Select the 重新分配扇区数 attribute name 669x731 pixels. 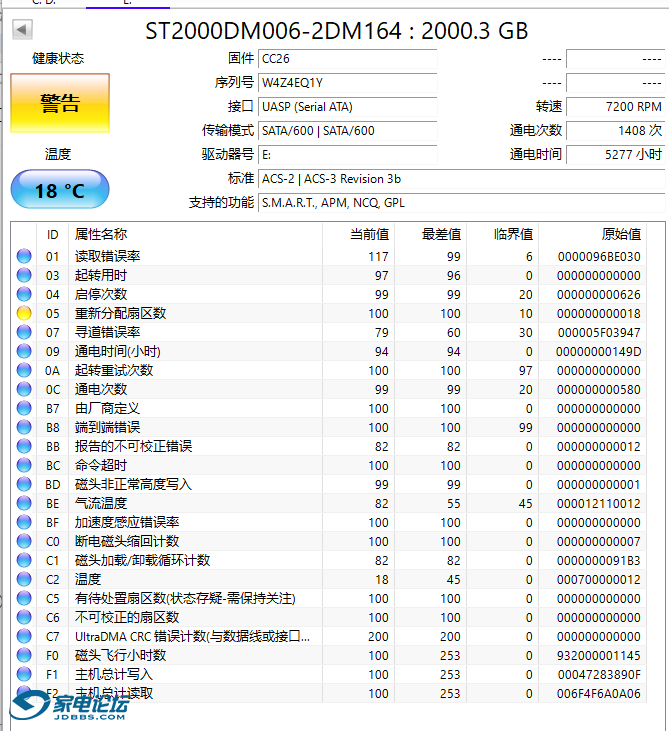click(x=120, y=313)
